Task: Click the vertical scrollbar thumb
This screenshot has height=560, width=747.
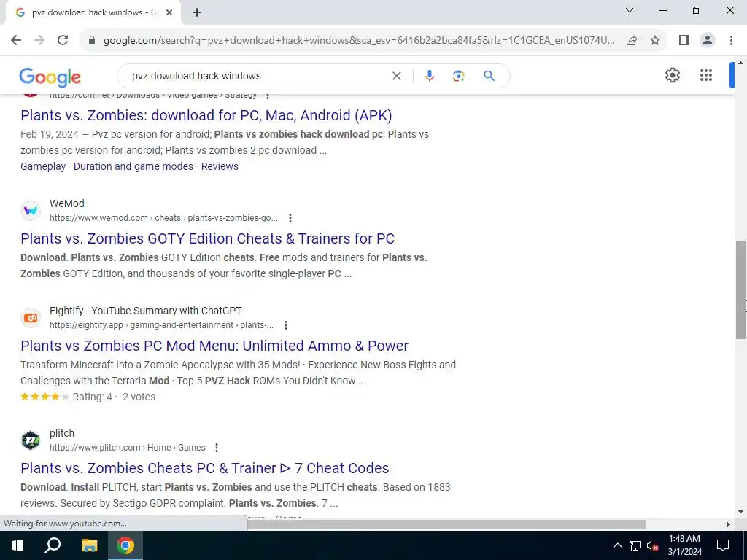Action: [740, 289]
